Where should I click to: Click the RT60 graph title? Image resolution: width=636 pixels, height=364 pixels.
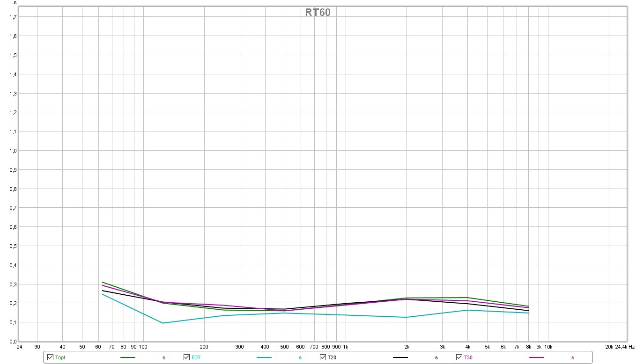pos(318,13)
